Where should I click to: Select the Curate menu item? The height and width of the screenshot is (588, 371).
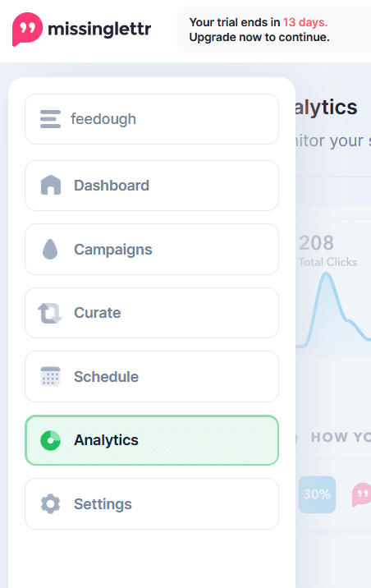152,313
